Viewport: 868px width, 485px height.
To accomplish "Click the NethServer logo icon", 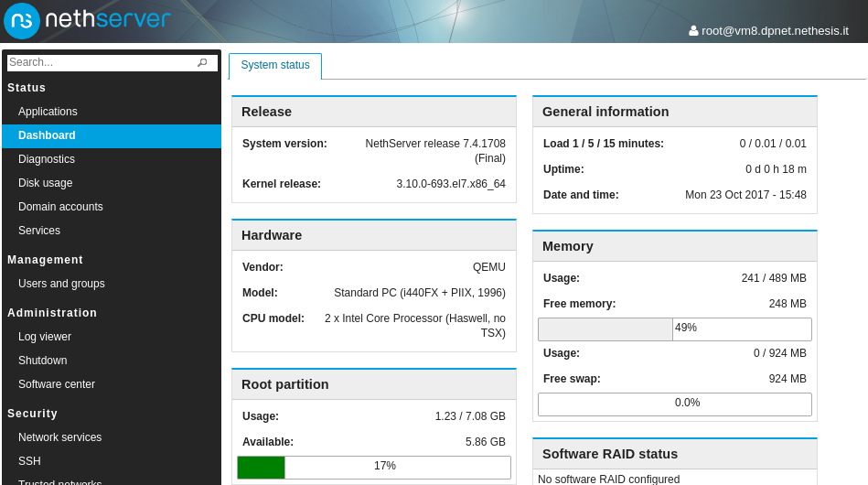I will 22,21.
